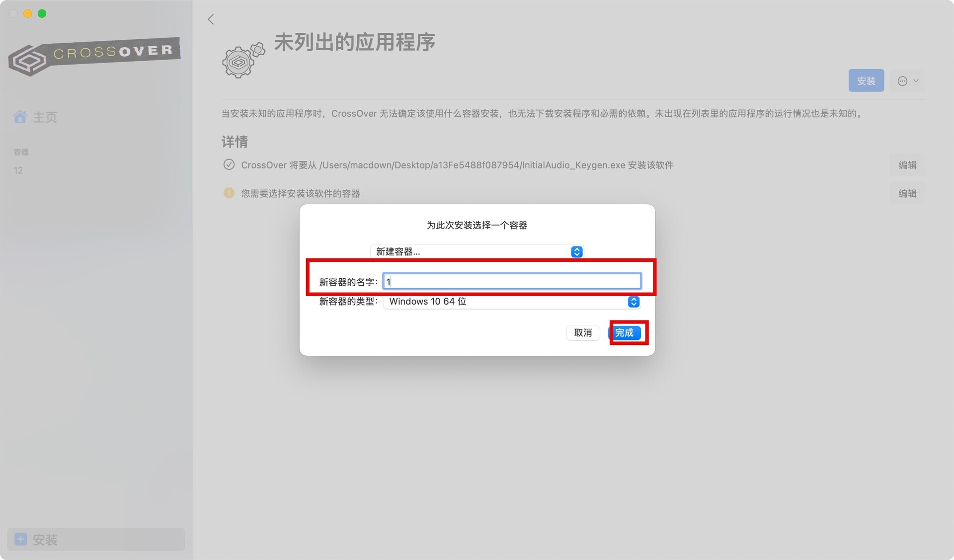Click 编辑 beside the container warning

pos(907,193)
